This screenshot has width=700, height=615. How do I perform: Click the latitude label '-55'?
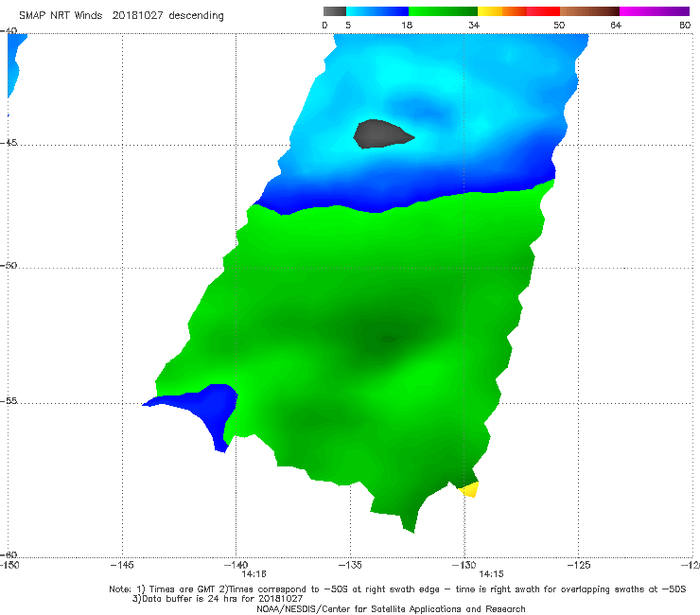(x=9, y=400)
